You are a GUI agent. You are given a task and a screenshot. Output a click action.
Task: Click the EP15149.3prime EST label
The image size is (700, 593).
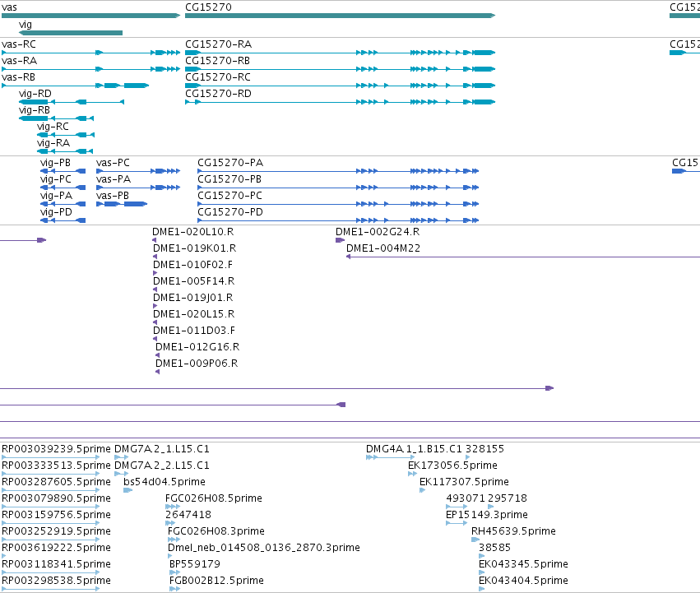[x=487, y=515]
